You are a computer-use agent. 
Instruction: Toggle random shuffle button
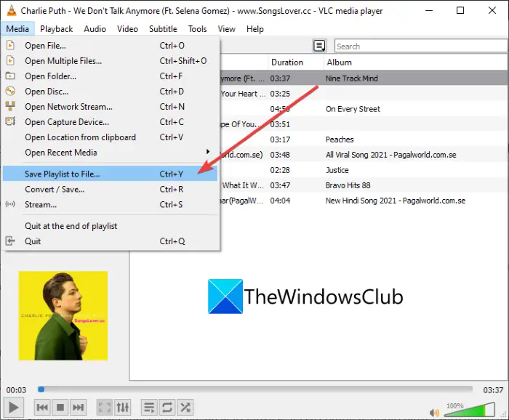click(185, 408)
